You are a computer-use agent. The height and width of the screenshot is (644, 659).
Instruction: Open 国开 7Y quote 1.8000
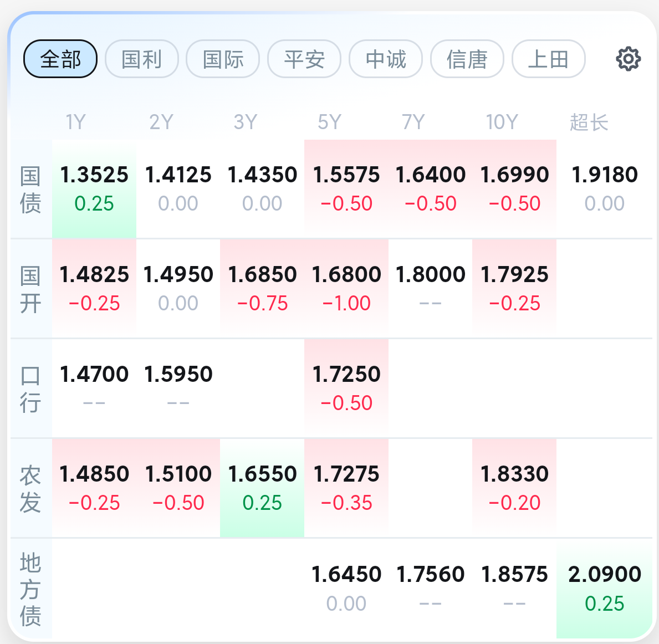(x=430, y=289)
